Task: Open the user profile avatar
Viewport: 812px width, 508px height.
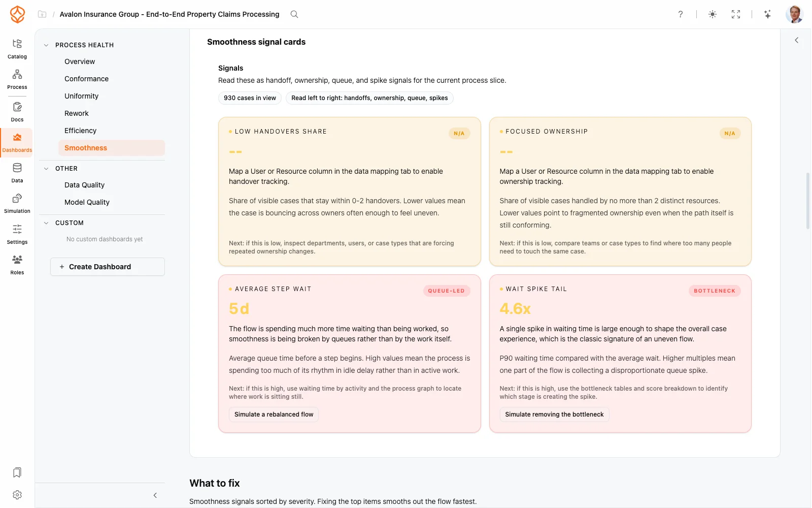Action: [794, 14]
